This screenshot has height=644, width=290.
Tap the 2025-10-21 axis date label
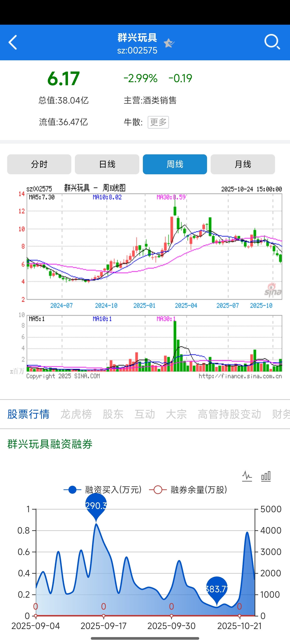pyautogui.click(x=239, y=626)
